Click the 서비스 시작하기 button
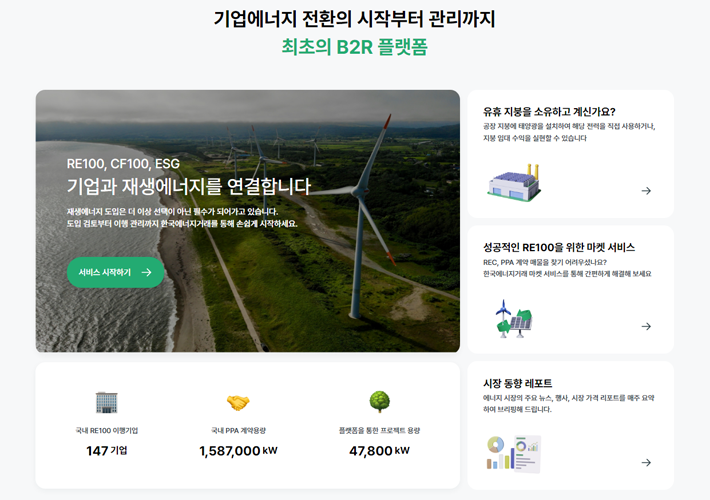 (115, 272)
